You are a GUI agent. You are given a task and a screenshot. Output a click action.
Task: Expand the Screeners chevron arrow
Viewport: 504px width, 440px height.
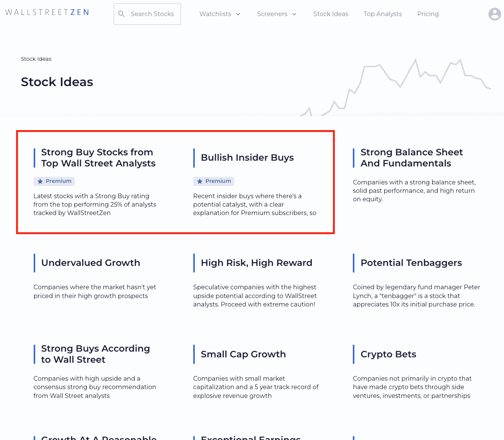pyautogui.click(x=294, y=14)
